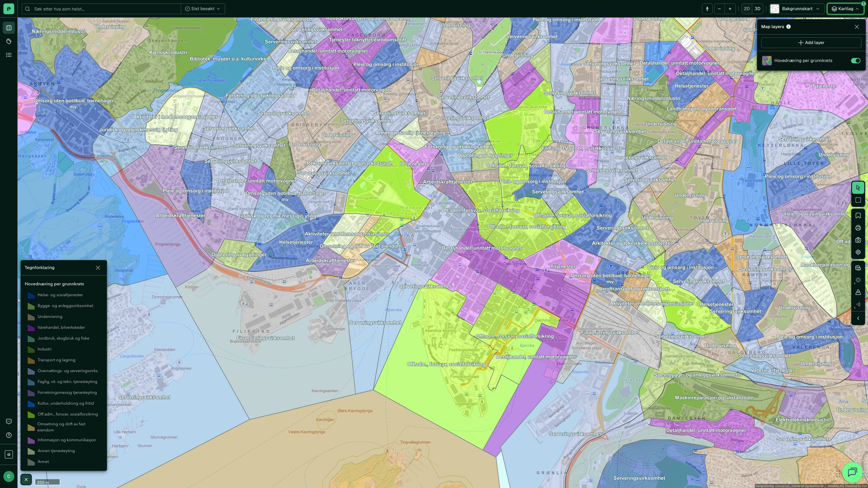Image resolution: width=868 pixels, height=488 pixels.
Task: Open the feedback message sidebar icon
Action: pyautogui.click(x=9, y=422)
